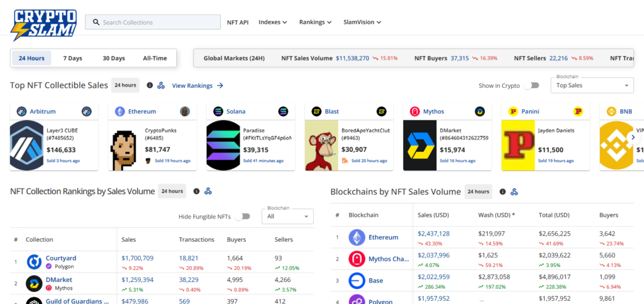Click info icon next to NFT Collection Rankings
The image size is (644, 304).
click(196, 191)
